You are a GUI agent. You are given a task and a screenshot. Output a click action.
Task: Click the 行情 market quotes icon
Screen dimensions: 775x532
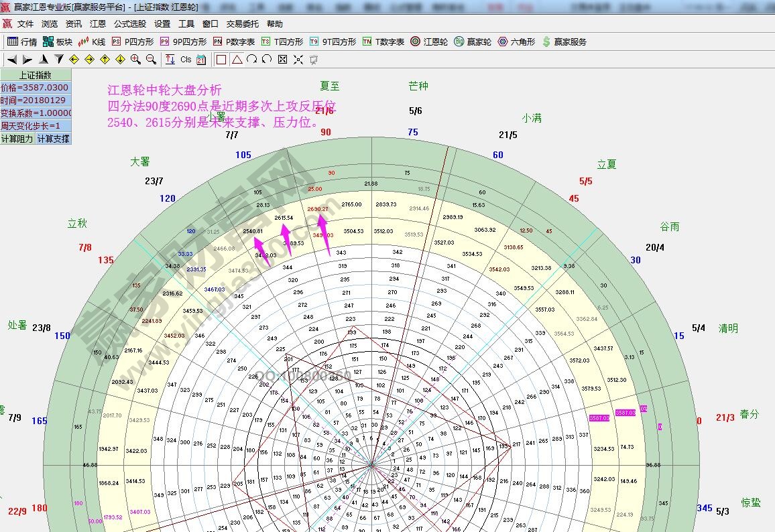click(22, 42)
